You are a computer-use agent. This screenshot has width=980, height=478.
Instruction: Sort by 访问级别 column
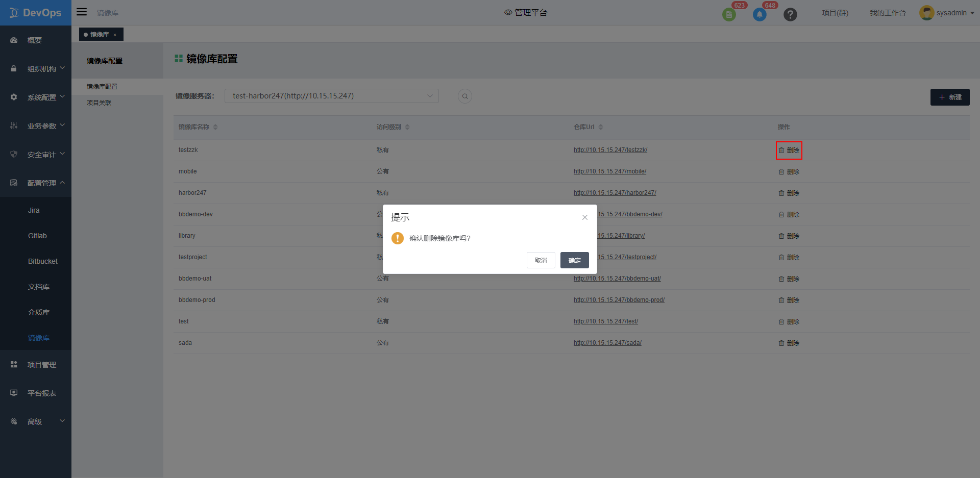coord(407,127)
